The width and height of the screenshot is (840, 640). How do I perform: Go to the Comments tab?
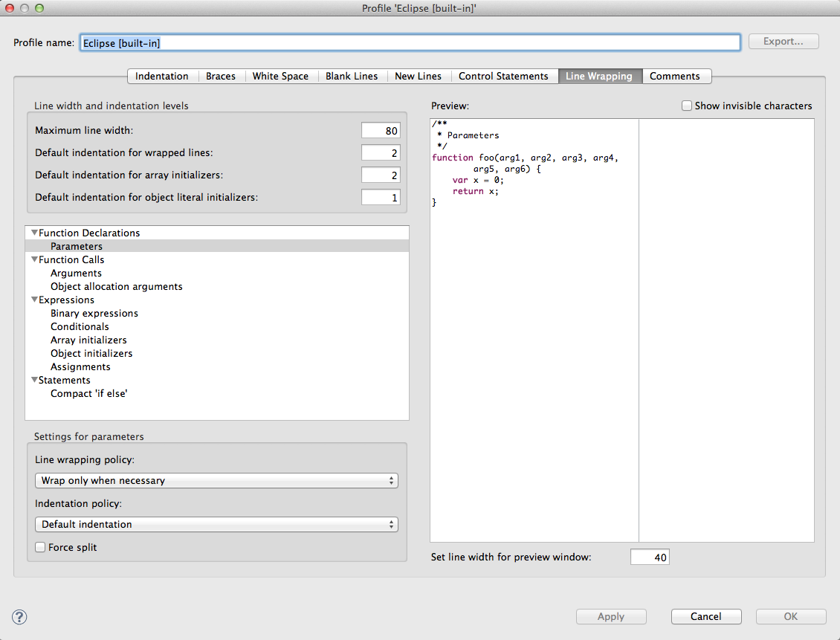click(674, 77)
